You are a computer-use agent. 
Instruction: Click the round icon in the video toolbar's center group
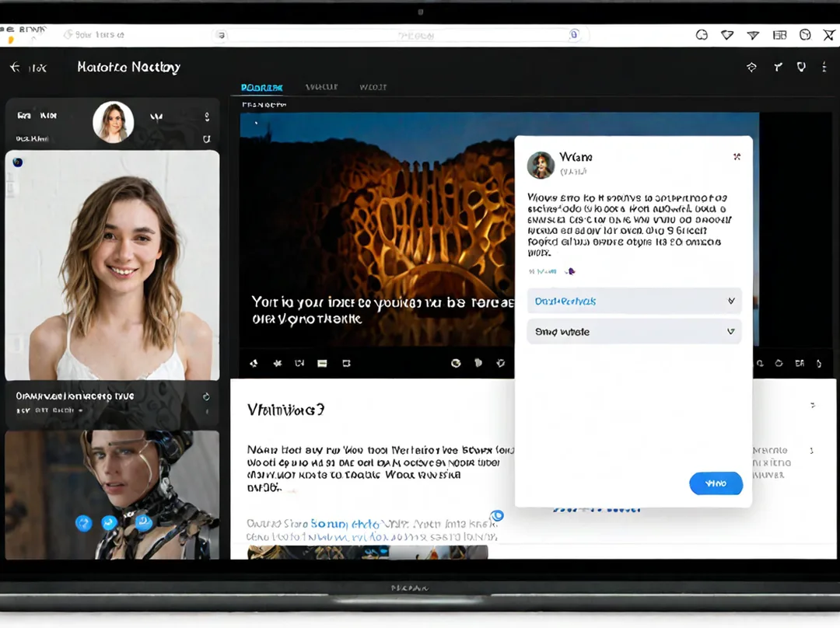click(456, 364)
